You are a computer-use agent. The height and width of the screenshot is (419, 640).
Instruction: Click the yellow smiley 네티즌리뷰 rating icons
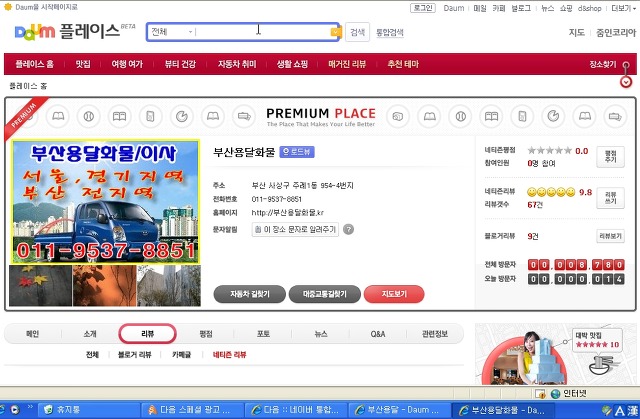point(551,192)
